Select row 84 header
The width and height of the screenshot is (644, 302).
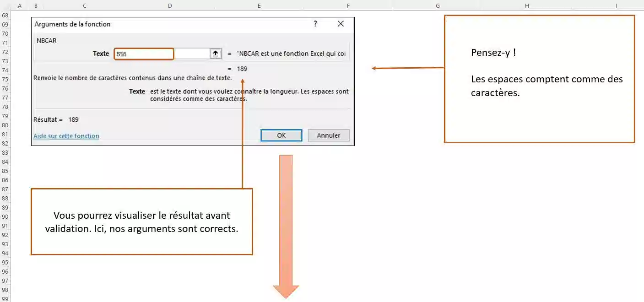pos(5,162)
